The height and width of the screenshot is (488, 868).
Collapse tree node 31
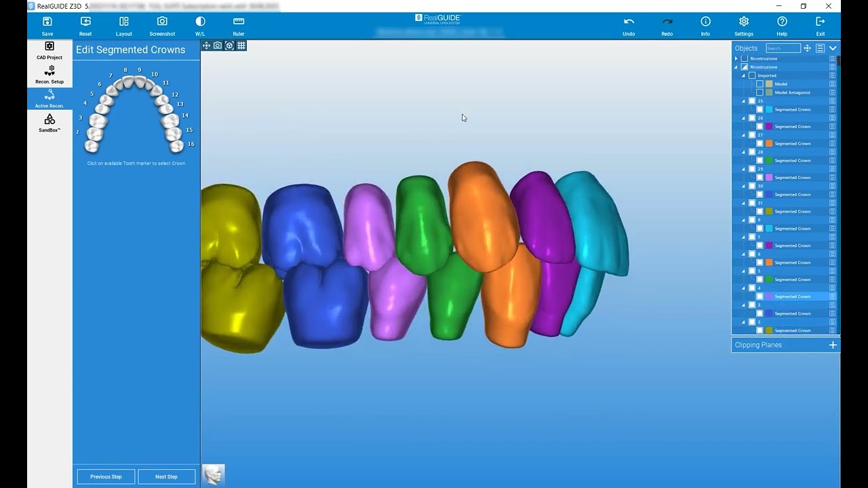point(744,203)
